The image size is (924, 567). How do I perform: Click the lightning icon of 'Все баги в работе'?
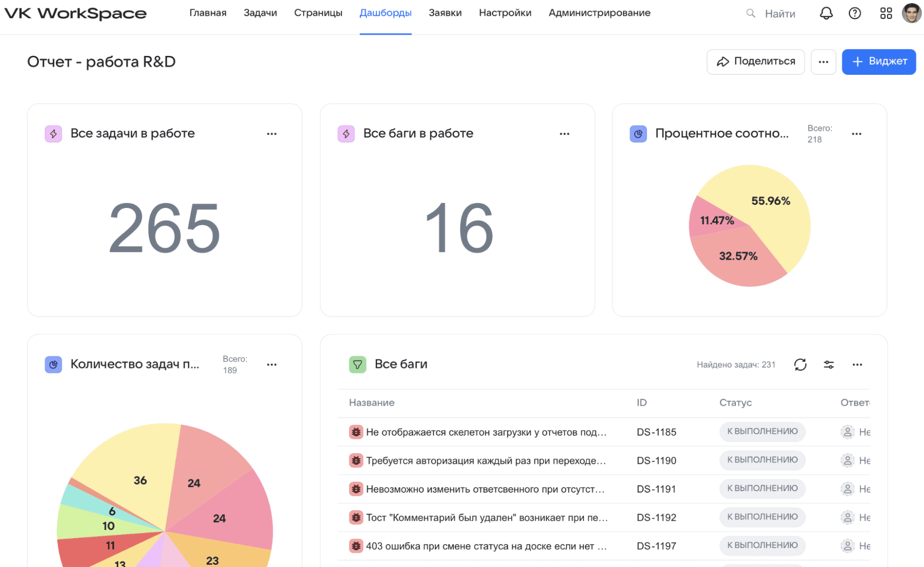pos(346,134)
